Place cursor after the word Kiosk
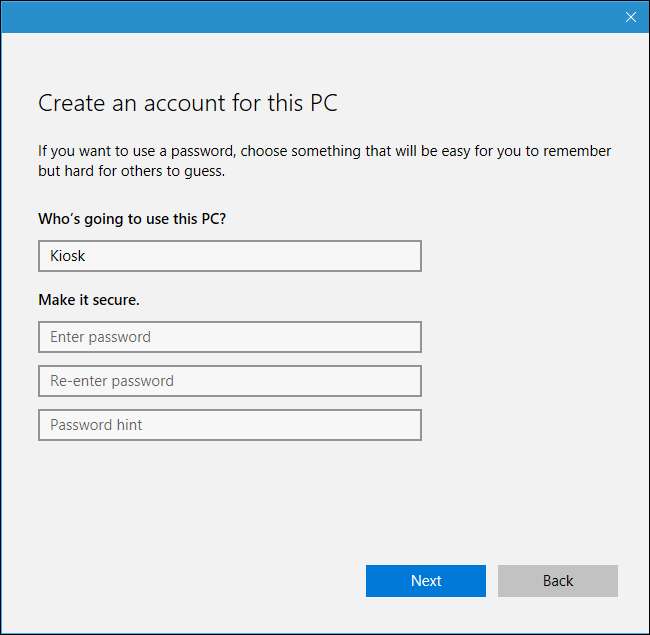This screenshot has height=635, width=650. tap(88, 256)
